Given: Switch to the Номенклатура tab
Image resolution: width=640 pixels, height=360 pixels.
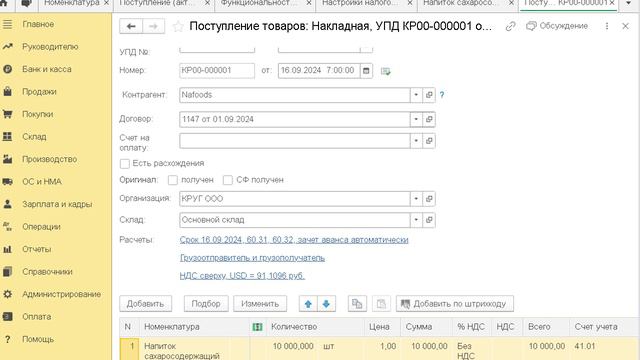Looking at the screenshot, I should click(x=71, y=3).
